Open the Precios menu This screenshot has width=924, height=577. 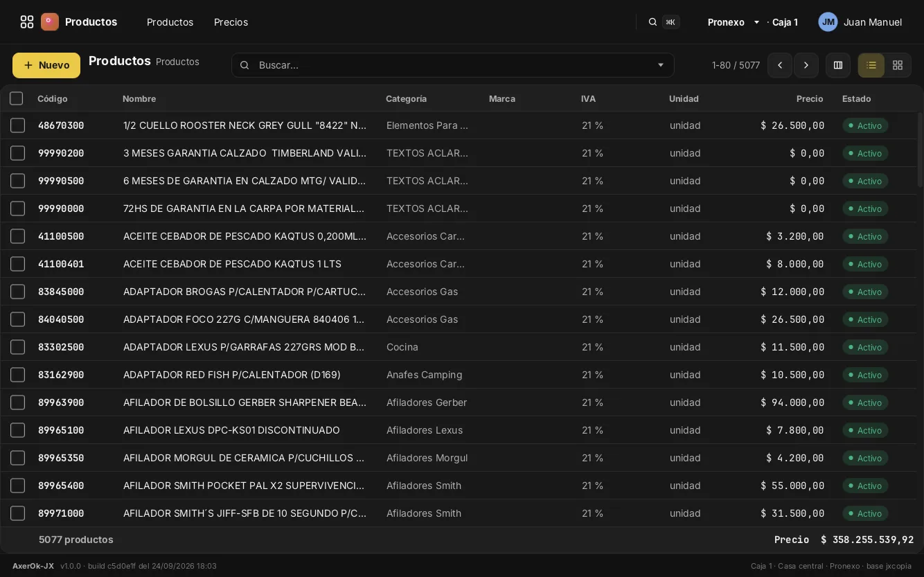[x=231, y=22]
